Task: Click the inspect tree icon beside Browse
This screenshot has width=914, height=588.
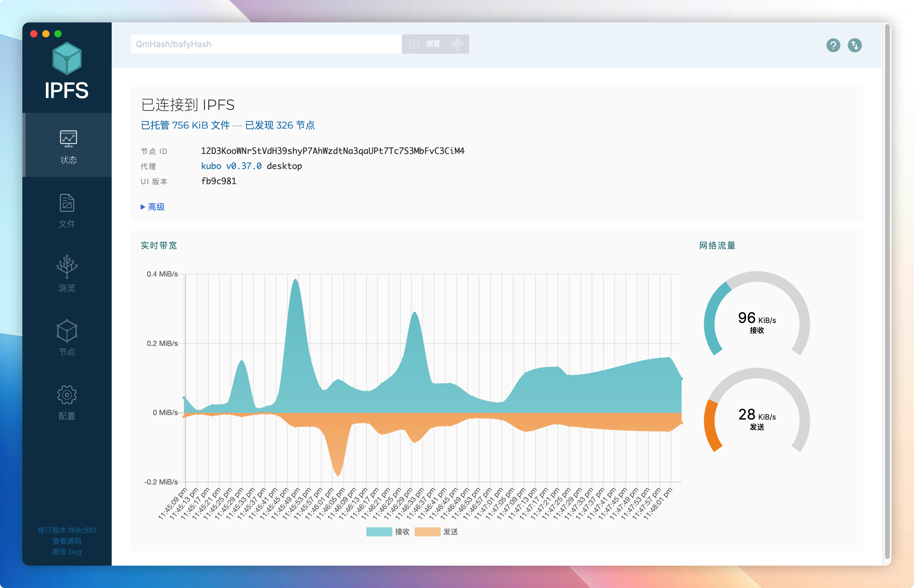Action: (457, 44)
